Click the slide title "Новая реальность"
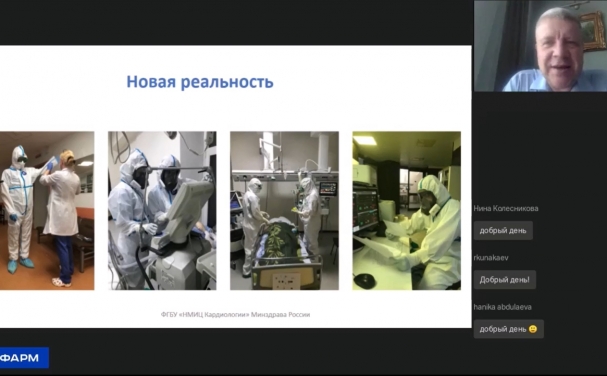 [x=200, y=82]
